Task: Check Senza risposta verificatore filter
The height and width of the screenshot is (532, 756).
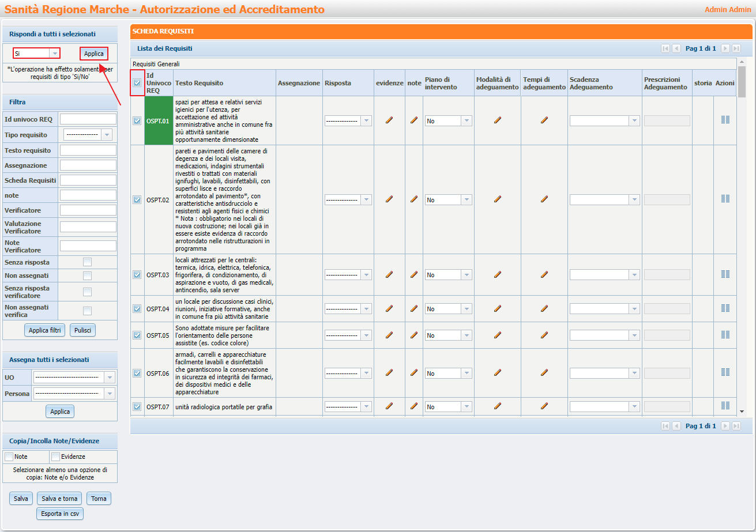Action: pyautogui.click(x=88, y=292)
